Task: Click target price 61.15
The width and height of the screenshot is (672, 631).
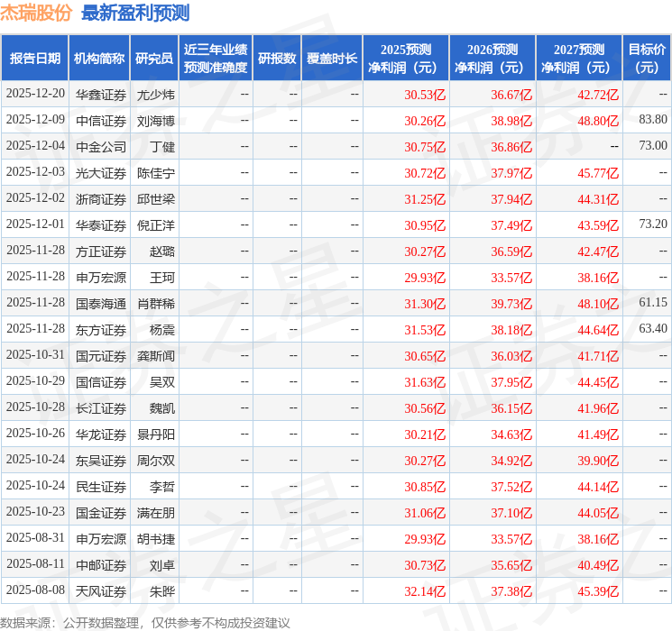Action: pos(653,303)
